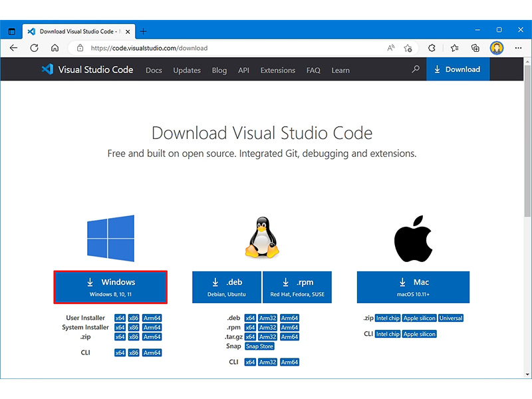Open the API navigation link
The height and width of the screenshot is (399, 532).
(x=243, y=70)
